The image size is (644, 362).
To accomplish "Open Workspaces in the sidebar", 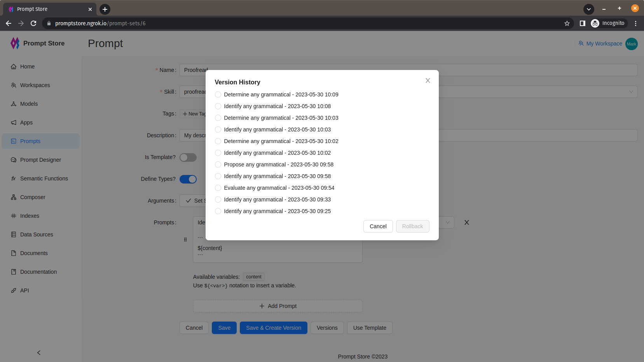I will (40, 85).
